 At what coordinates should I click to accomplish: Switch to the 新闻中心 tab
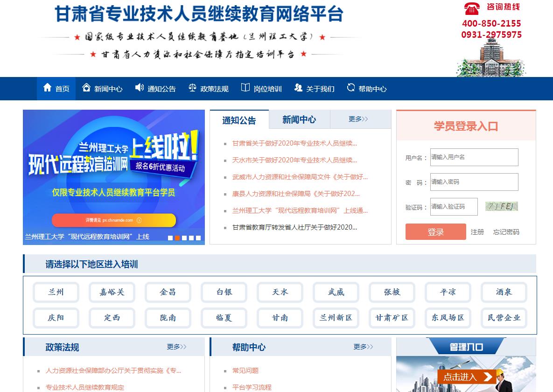(x=299, y=120)
